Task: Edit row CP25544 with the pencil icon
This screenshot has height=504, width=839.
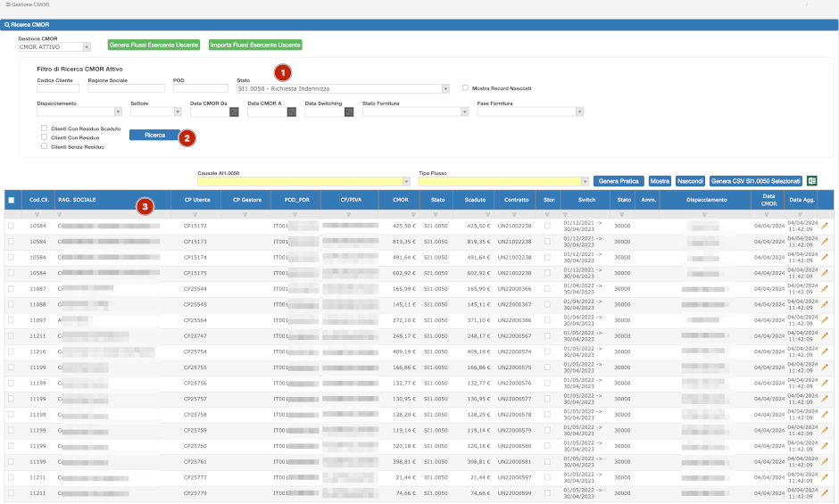Action: (x=825, y=289)
